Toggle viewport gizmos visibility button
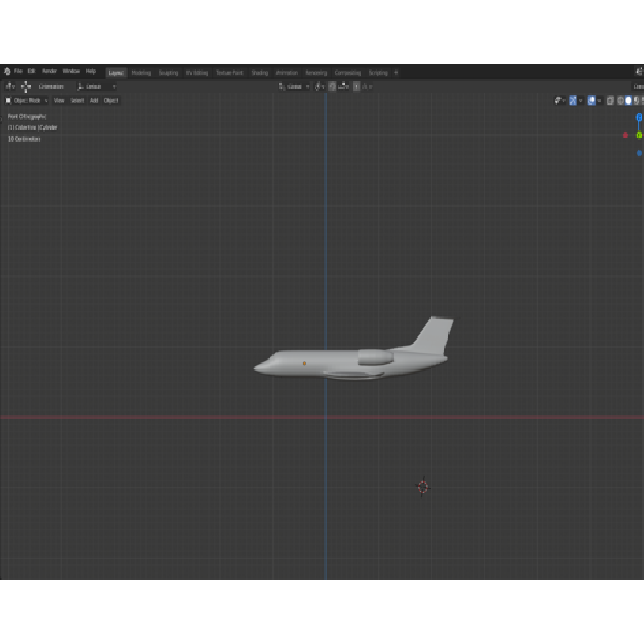 pos(574,101)
